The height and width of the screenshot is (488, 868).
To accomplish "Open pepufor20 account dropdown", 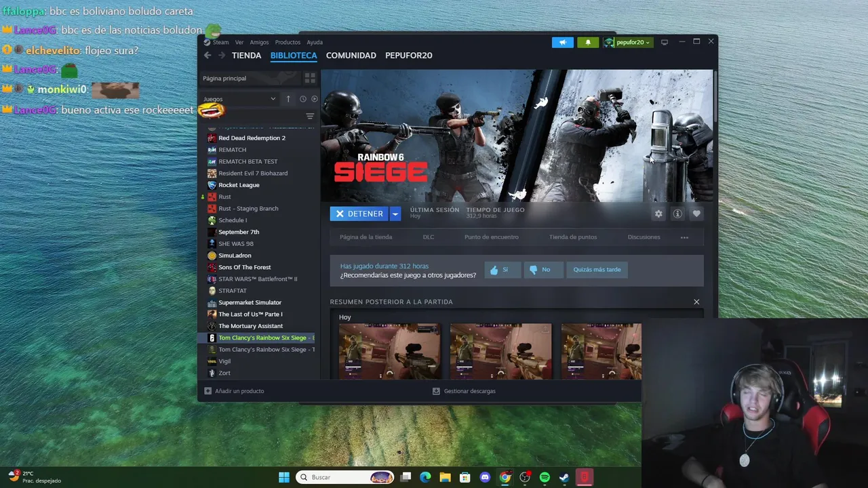I will 628,42.
